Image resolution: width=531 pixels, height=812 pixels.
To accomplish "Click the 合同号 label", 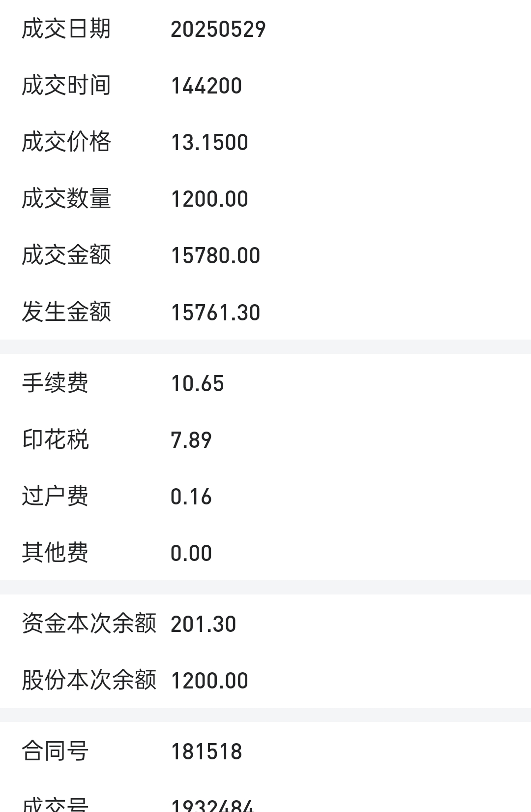I will [55, 751].
